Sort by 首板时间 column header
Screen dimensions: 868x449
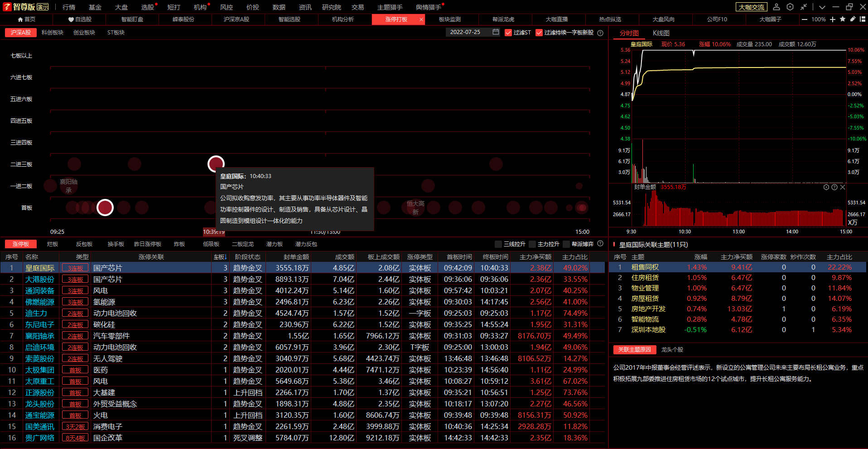[459, 257]
